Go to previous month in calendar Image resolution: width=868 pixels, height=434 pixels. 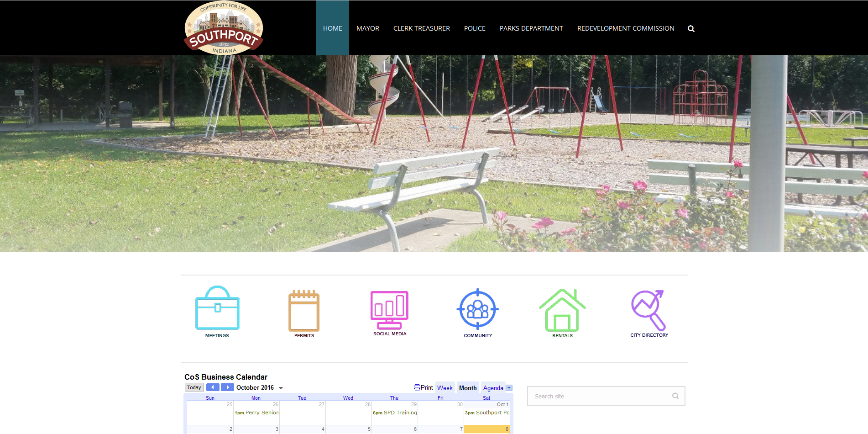click(x=213, y=387)
